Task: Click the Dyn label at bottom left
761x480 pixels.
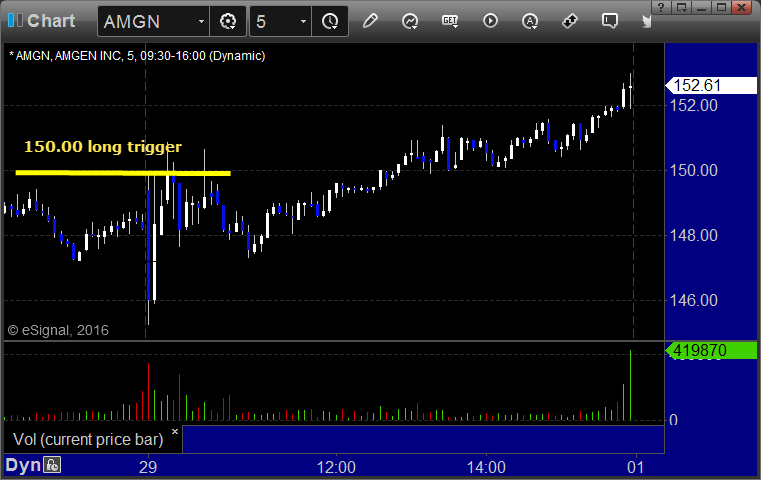Action: (23, 465)
